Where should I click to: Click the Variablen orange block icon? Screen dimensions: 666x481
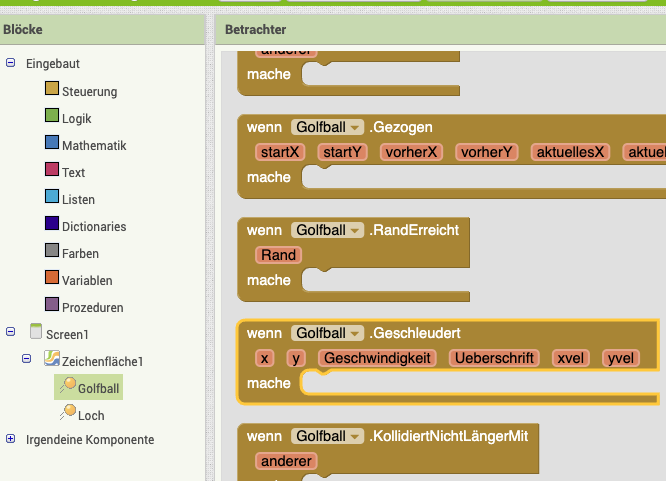(52, 280)
